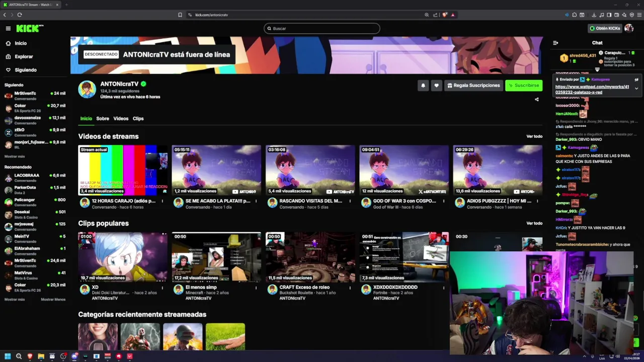Screen dimensions: 644x362
Task: Open the user profile avatar menu
Action: pos(629,29)
